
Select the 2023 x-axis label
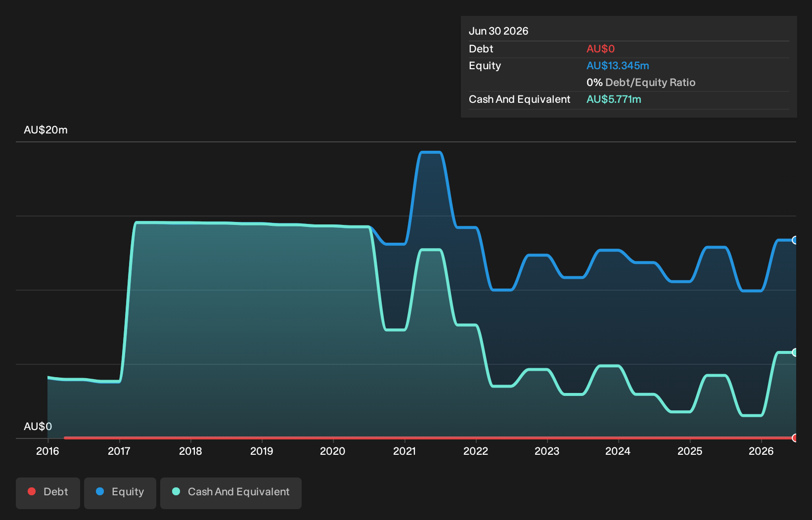coord(547,451)
